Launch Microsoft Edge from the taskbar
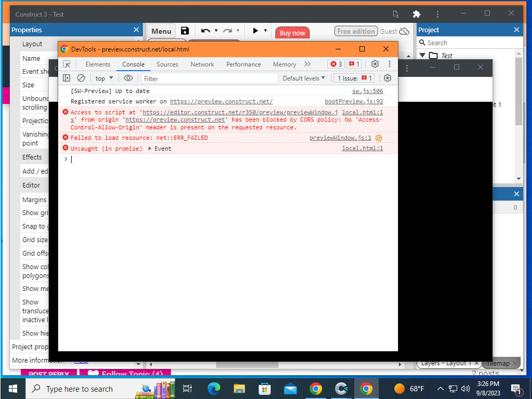This screenshot has width=532, height=399. point(214,389)
